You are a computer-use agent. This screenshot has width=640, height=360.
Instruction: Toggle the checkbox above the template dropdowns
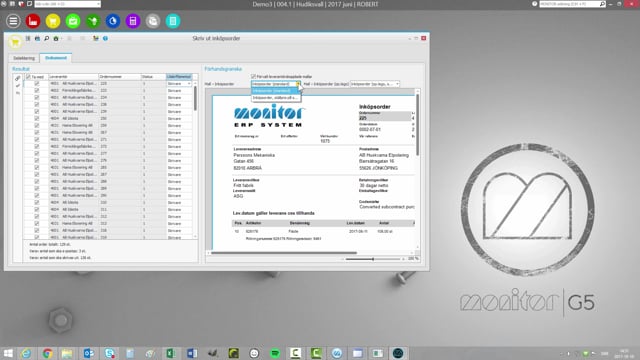[253, 76]
